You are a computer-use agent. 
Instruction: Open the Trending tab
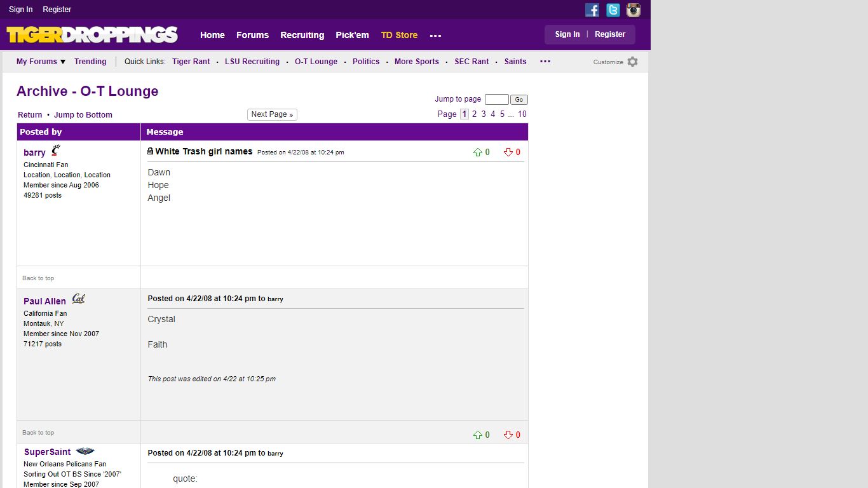pos(90,62)
